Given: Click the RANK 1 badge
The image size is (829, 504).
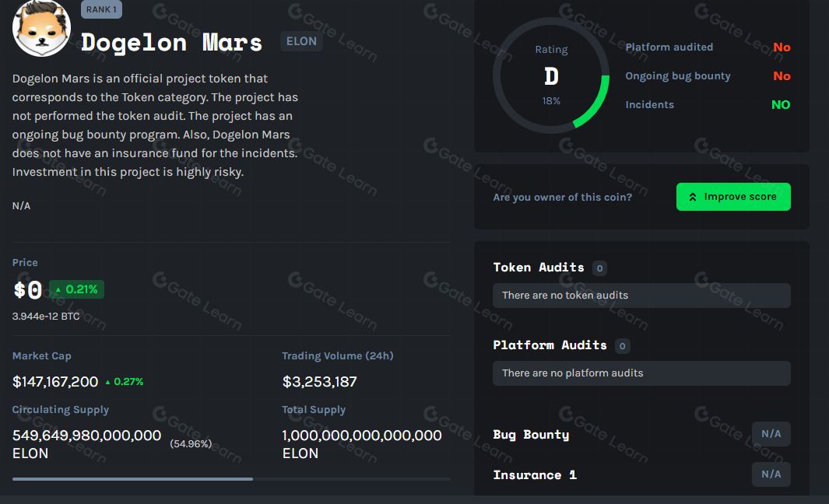Looking at the screenshot, I should tap(101, 9).
